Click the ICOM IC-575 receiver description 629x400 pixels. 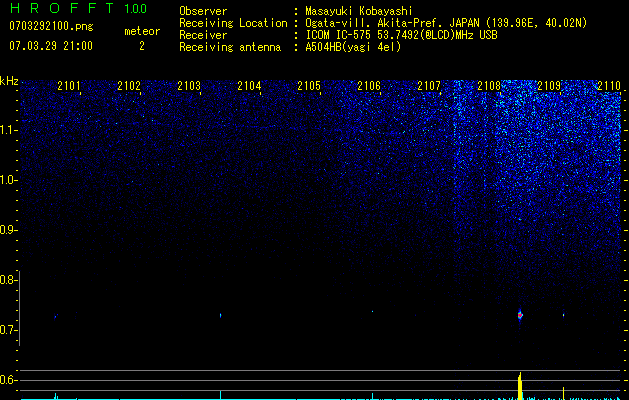tap(401, 35)
